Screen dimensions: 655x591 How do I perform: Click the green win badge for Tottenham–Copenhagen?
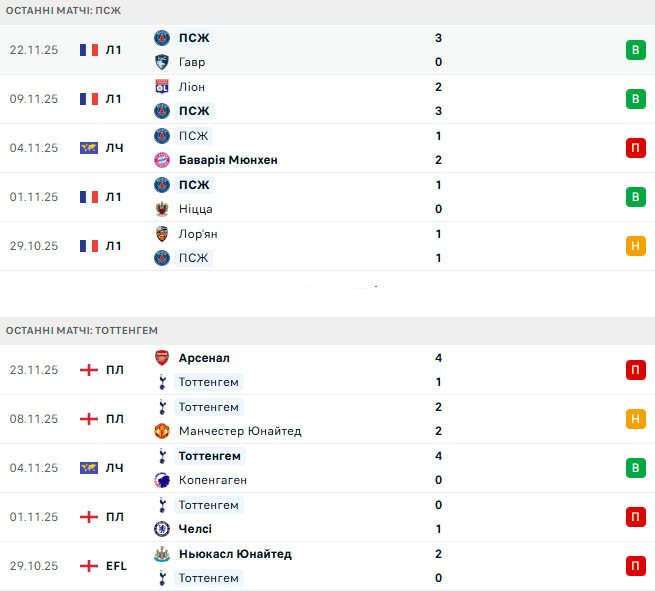[635, 468]
